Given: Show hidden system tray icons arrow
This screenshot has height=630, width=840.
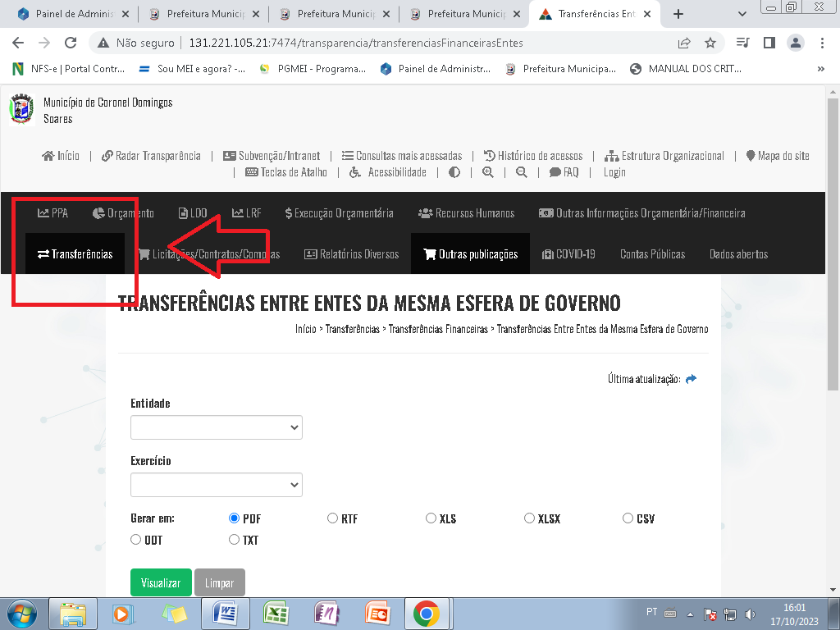Looking at the screenshot, I should tap(691, 614).
